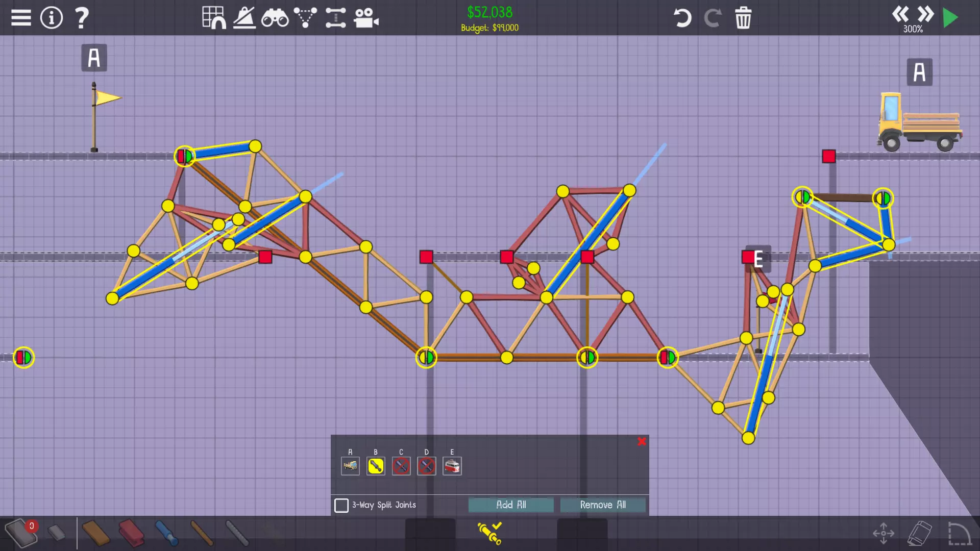Click the undo arrow

[682, 18]
